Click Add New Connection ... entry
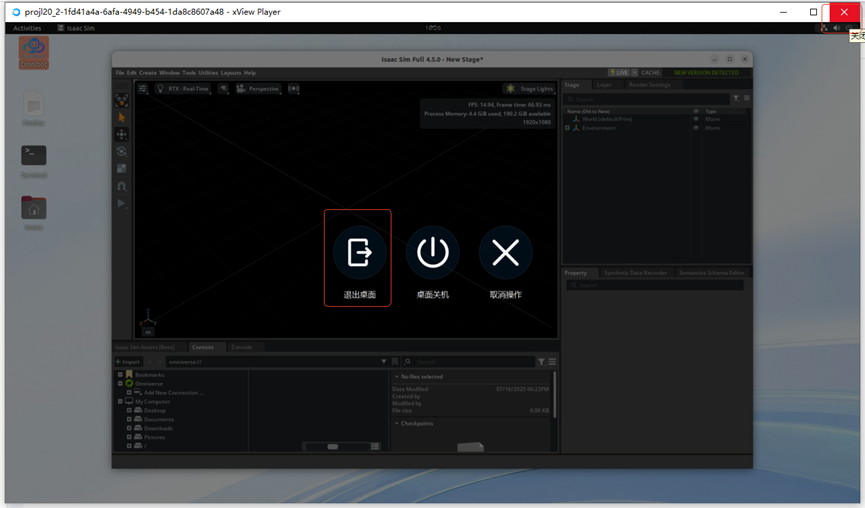This screenshot has width=865, height=508. click(173, 393)
